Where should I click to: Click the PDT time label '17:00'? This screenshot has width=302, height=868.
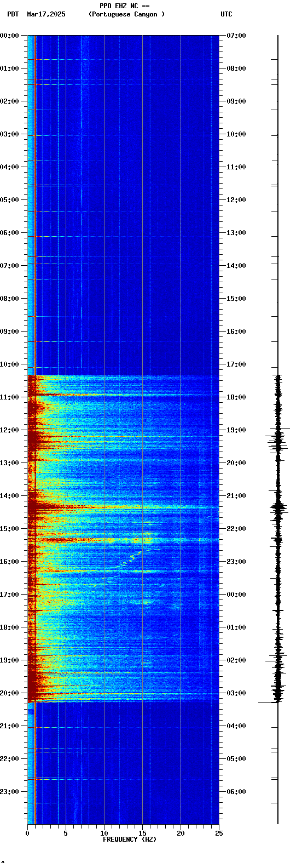pos(9,595)
